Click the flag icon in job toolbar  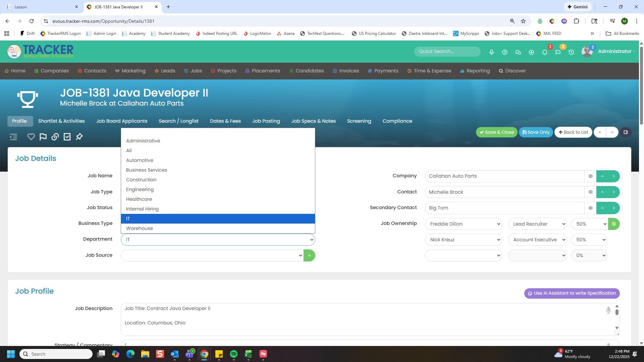tap(43, 137)
